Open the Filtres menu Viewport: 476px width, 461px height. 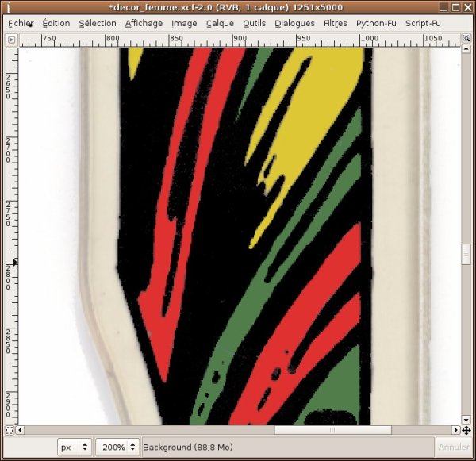[x=336, y=23]
